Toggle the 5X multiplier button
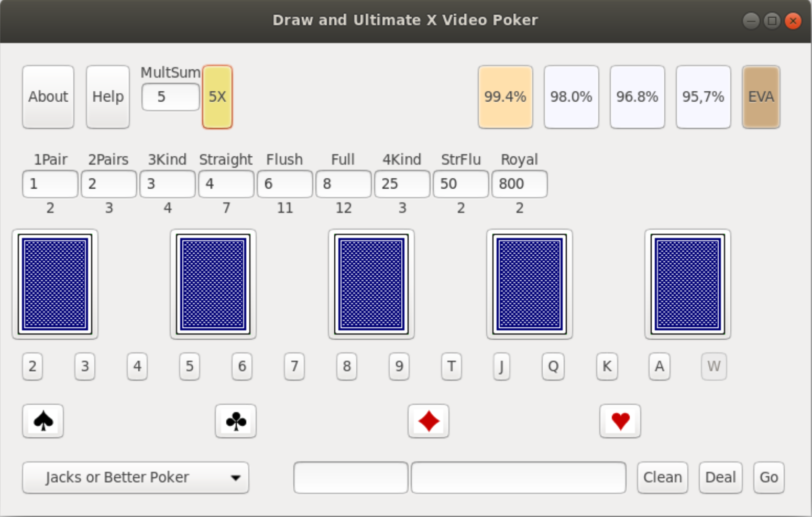This screenshot has width=812, height=517. click(217, 97)
